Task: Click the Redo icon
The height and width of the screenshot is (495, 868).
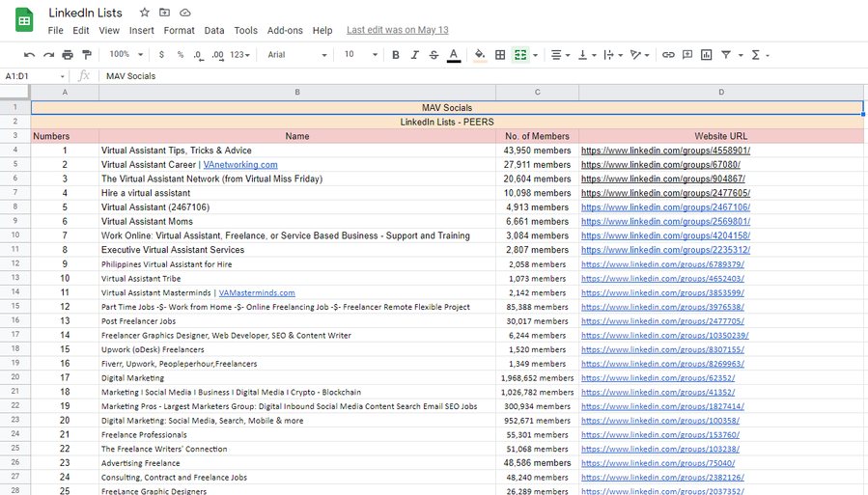Action: tap(48, 55)
